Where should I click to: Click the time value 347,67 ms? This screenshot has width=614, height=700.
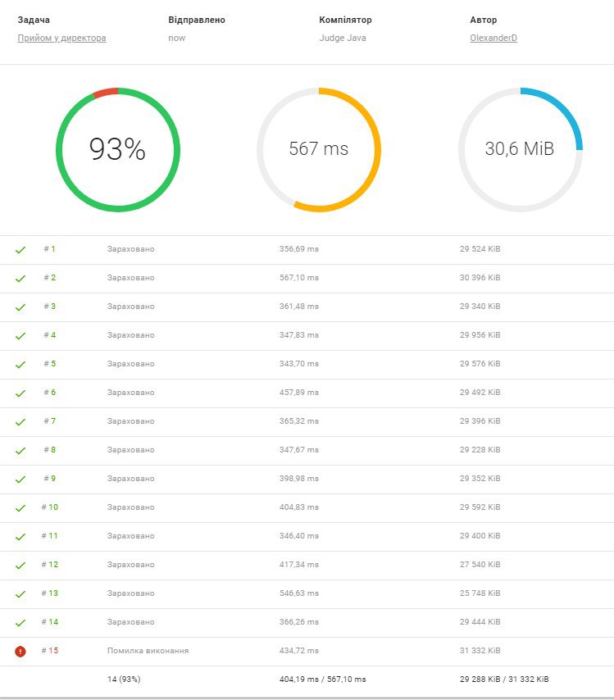(299, 449)
